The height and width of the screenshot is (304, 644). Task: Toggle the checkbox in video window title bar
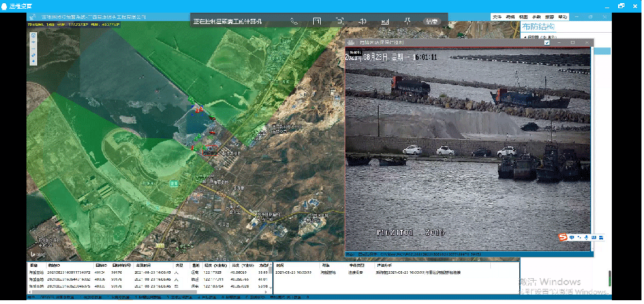click(x=546, y=42)
